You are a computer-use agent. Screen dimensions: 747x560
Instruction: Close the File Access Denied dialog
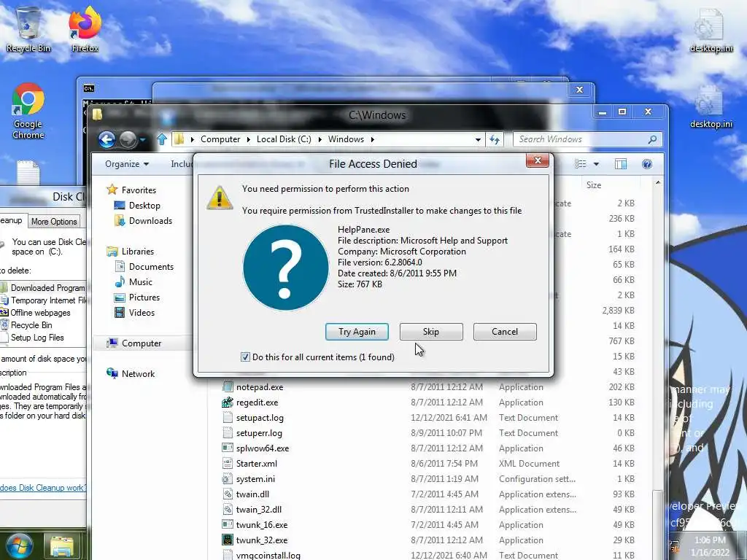tap(538, 160)
